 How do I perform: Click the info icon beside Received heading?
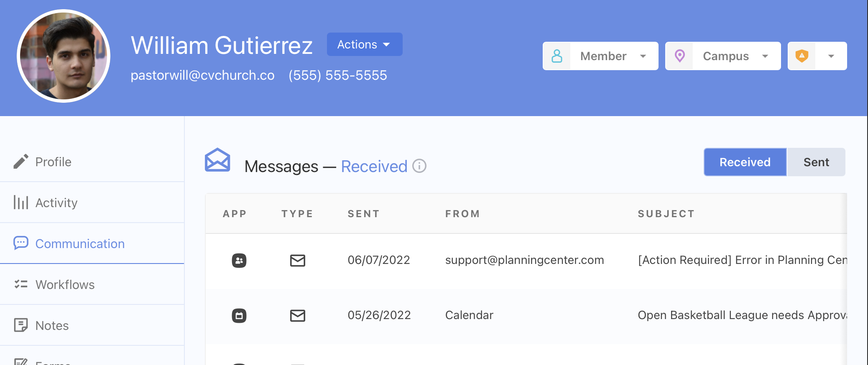tap(419, 166)
